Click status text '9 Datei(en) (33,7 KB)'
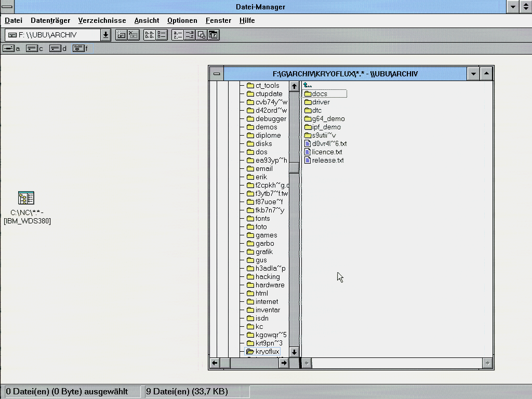The image size is (532, 399). pyautogui.click(x=187, y=392)
